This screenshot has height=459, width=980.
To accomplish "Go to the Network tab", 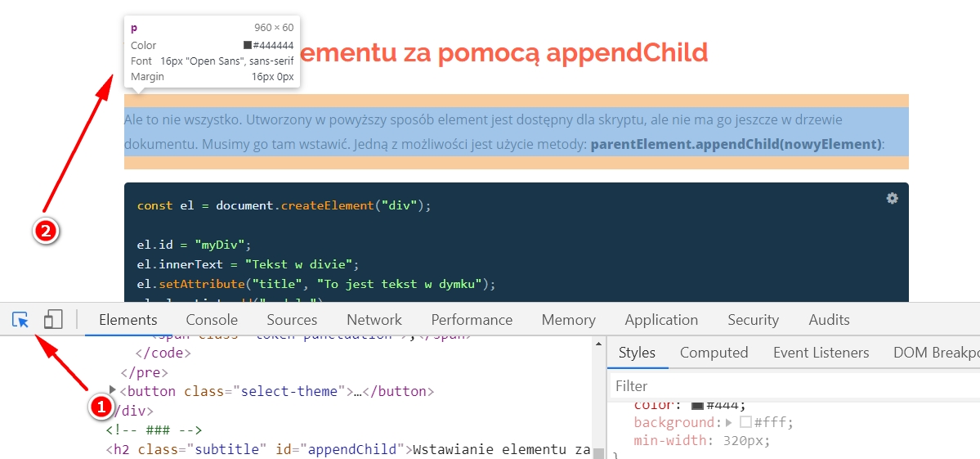I will click(374, 320).
